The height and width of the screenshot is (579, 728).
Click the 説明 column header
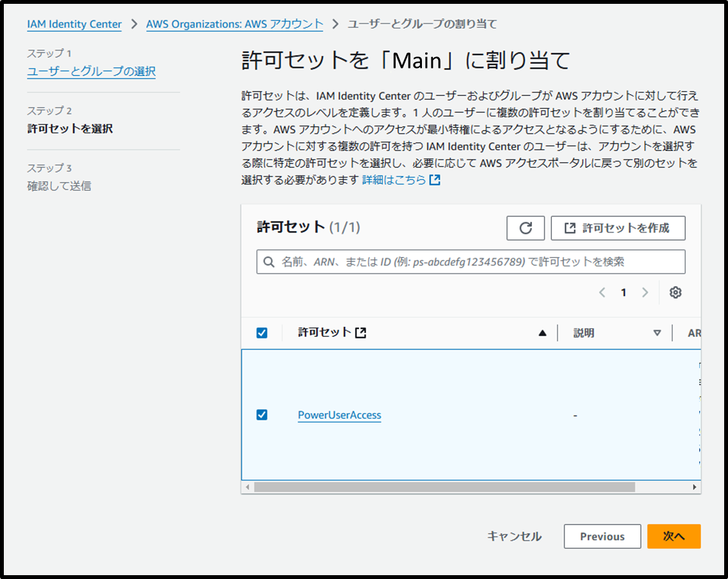pyautogui.click(x=583, y=333)
